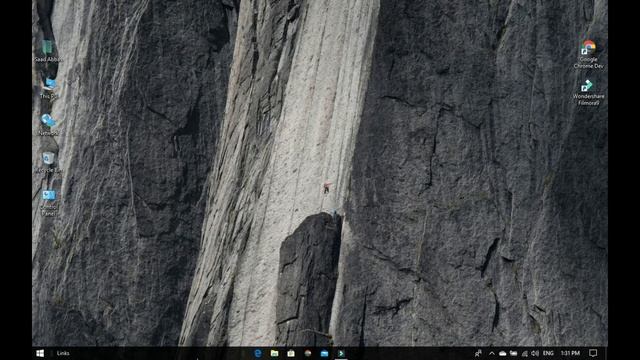The height and width of the screenshot is (360, 640).
Task: Show hidden system tray icons
Action: [492, 353]
